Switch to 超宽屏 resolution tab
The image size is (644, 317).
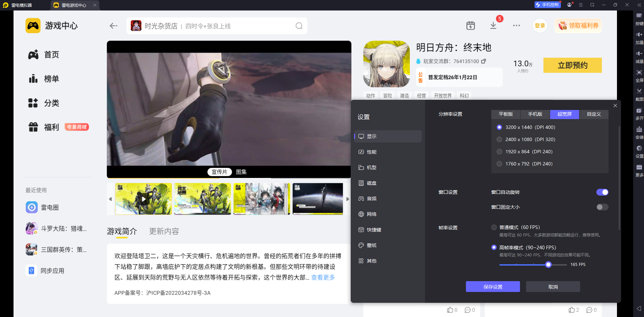point(565,114)
